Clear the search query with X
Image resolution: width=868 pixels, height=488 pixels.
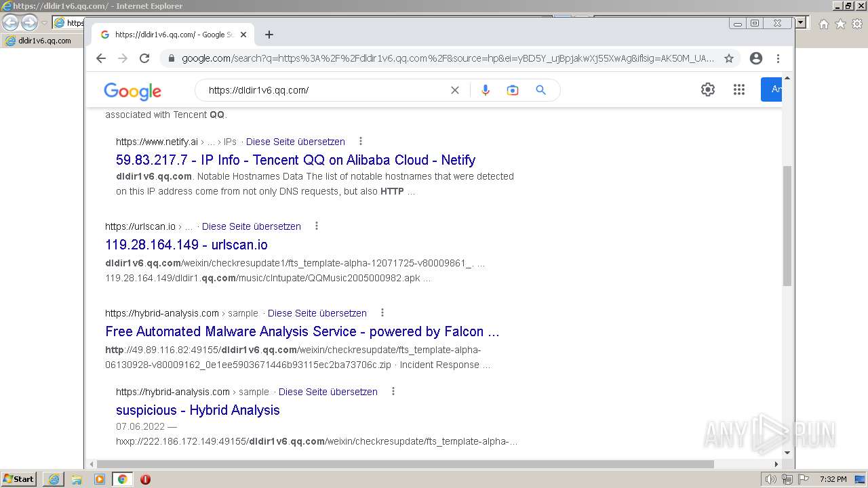click(x=455, y=90)
